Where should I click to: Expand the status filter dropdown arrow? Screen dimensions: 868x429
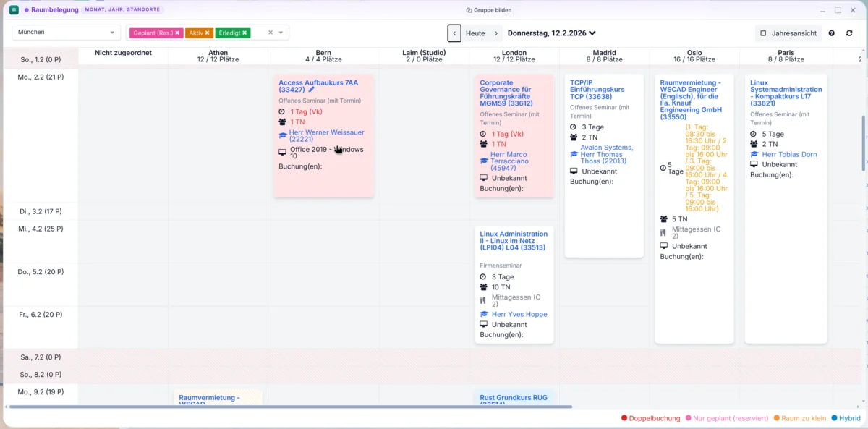(281, 33)
